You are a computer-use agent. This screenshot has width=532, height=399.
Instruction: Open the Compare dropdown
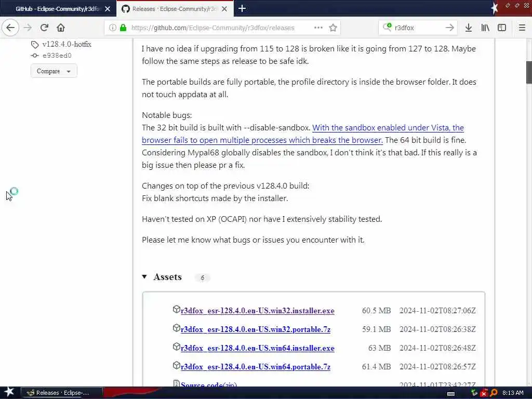pos(54,71)
